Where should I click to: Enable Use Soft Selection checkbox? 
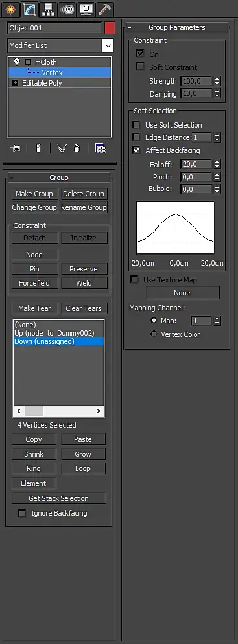point(136,125)
